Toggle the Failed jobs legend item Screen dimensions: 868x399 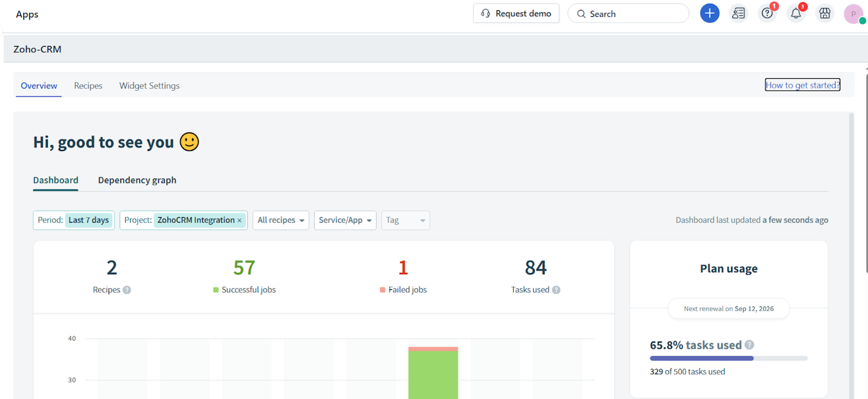[403, 290]
